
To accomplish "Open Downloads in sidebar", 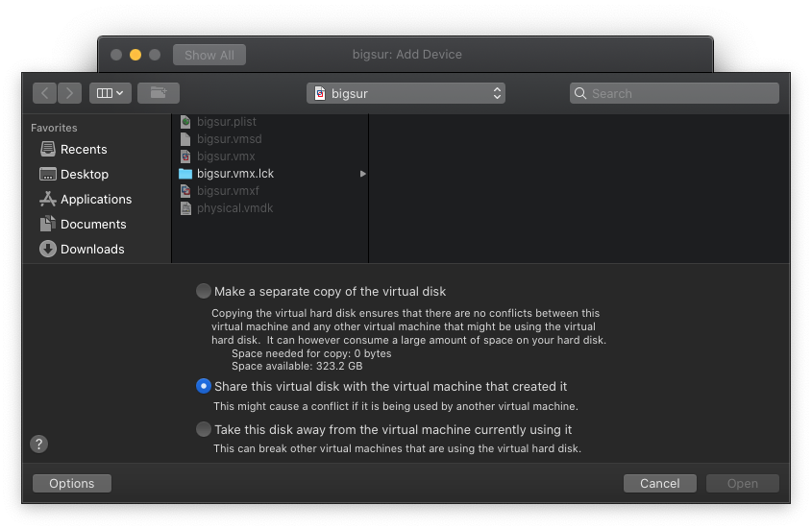I will 91,250.
